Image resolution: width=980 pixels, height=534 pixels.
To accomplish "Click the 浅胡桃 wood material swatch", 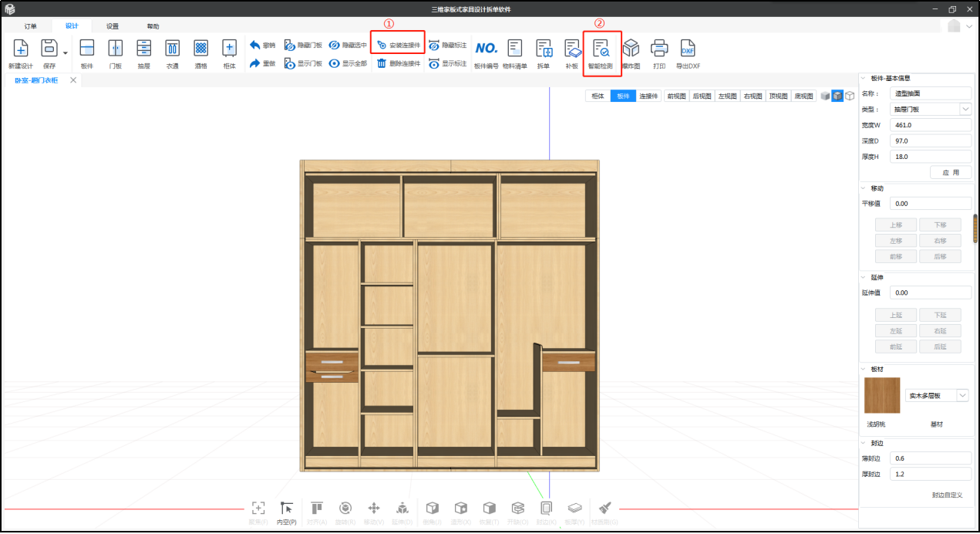I will point(882,396).
